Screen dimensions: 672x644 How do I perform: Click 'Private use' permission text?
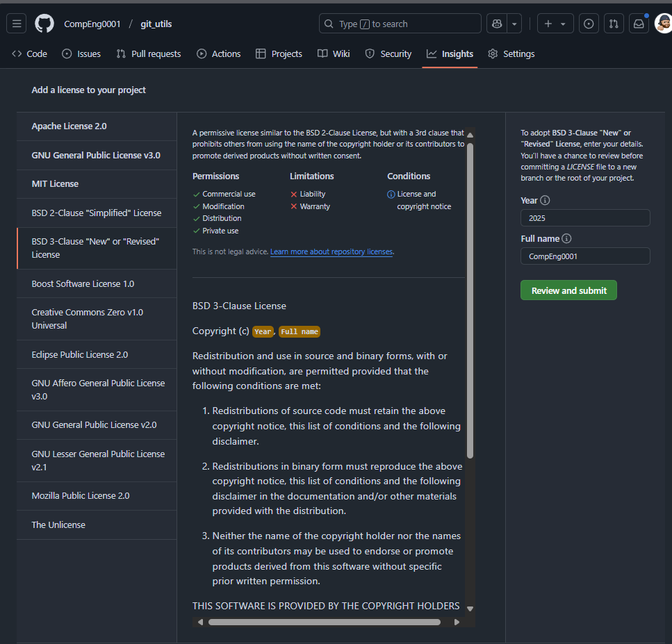[220, 231]
